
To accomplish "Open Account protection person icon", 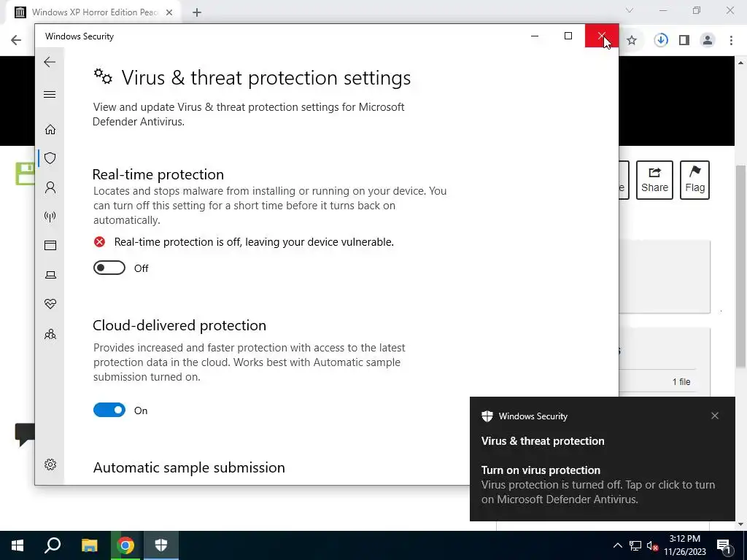I will pos(50,187).
